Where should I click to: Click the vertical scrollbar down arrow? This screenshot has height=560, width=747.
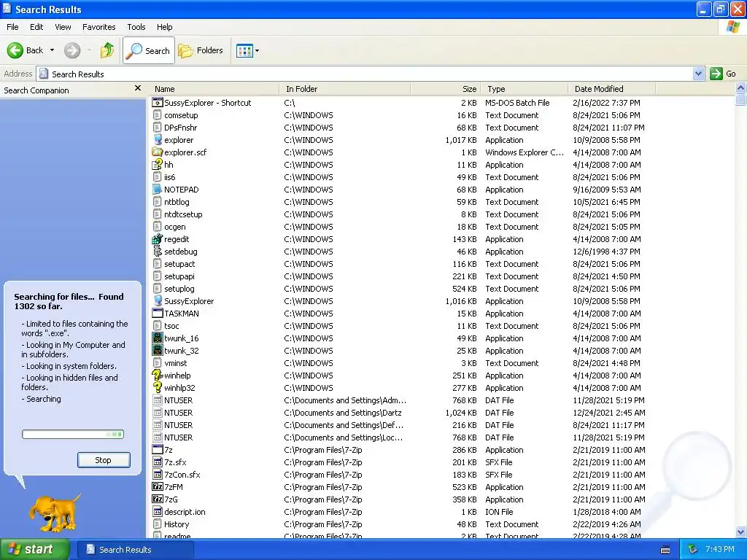point(740,532)
